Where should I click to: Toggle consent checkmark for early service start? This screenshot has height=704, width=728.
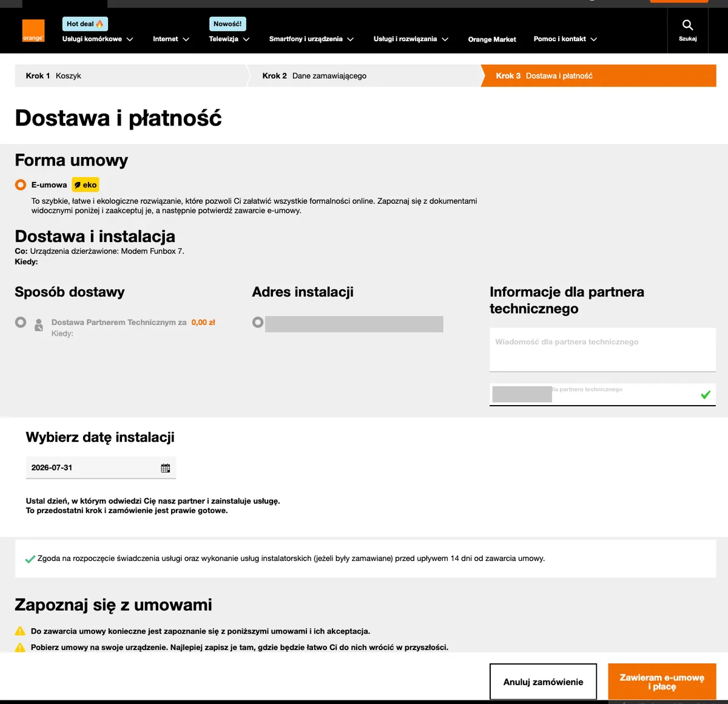pyautogui.click(x=30, y=558)
